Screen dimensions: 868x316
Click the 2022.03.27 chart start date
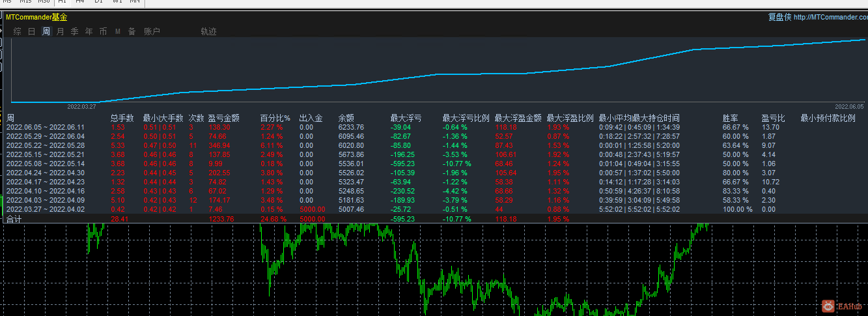[81, 106]
